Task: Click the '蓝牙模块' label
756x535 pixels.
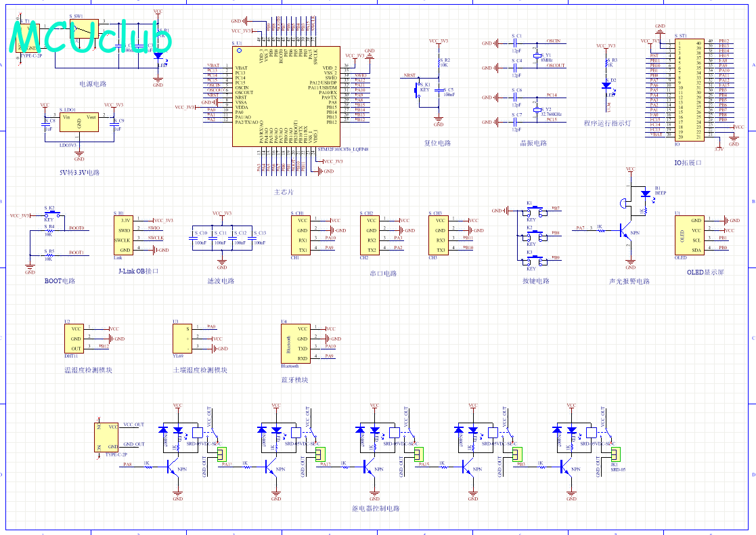Action: click(x=294, y=380)
